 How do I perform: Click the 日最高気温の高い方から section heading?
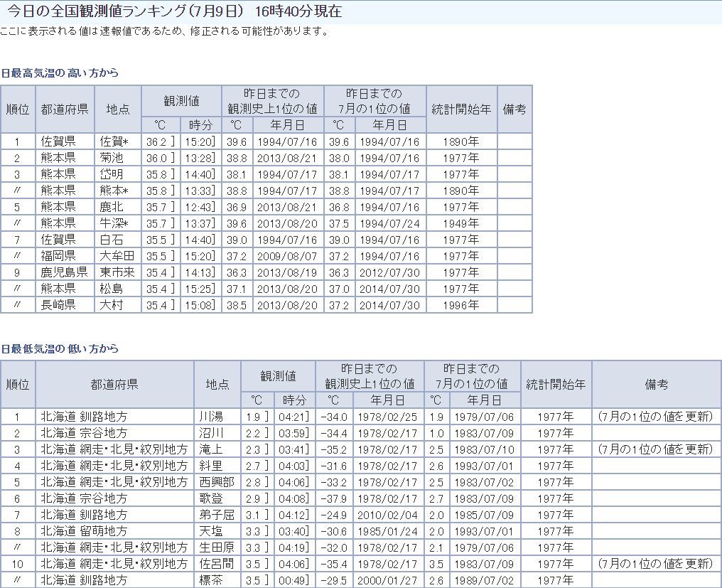click(x=60, y=73)
